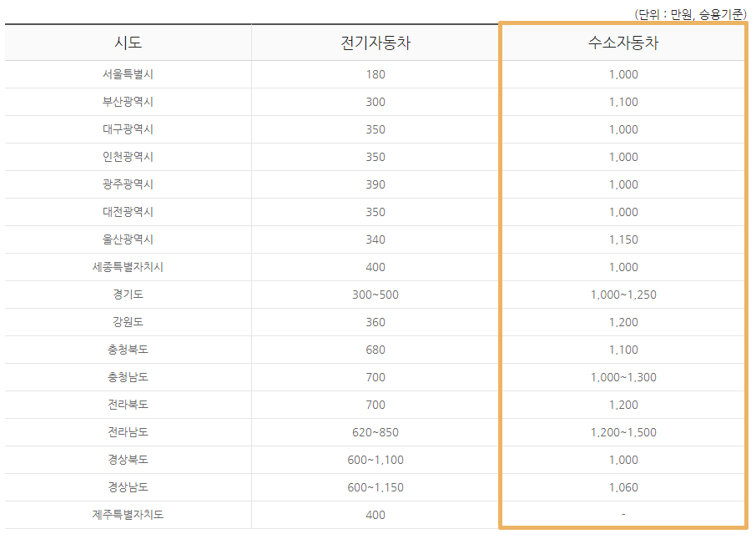
Task: Click the 충청북도 electric value 680
Action: tap(374, 349)
